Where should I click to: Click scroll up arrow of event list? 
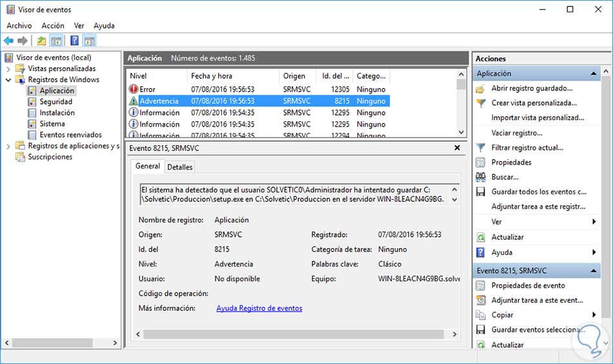tap(461, 74)
